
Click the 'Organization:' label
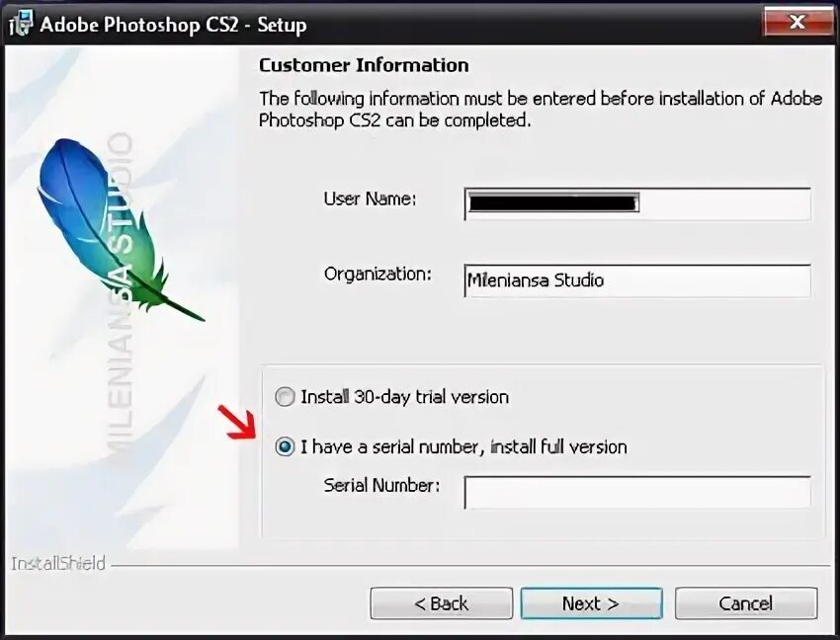(x=378, y=275)
